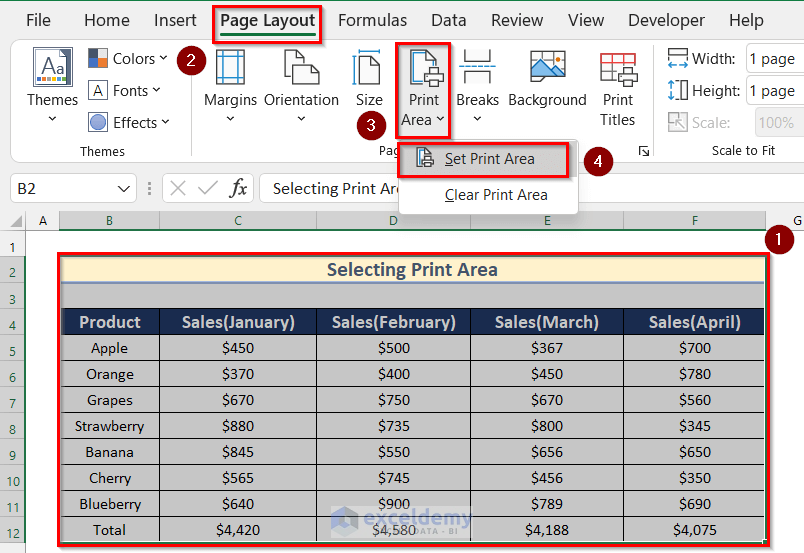Click the Width scale-to-fit box
Viewport: 804px width, 553px height.
[x=774, y=58]
